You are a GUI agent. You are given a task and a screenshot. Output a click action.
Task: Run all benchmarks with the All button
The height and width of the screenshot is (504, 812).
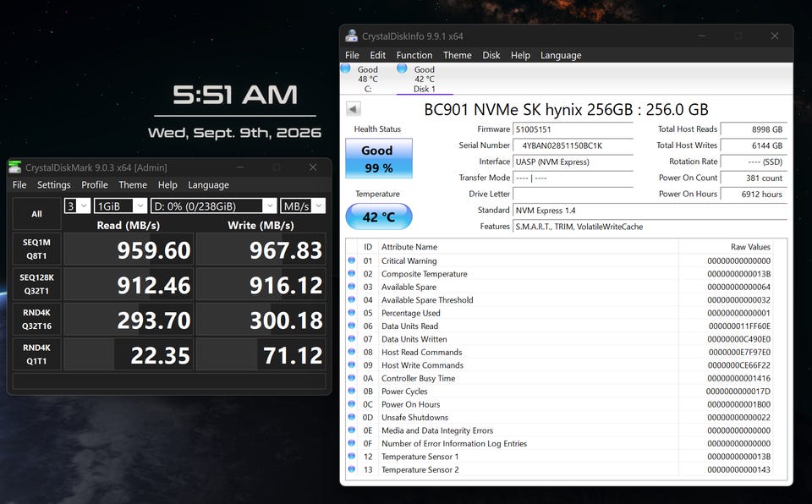point(36,213)
